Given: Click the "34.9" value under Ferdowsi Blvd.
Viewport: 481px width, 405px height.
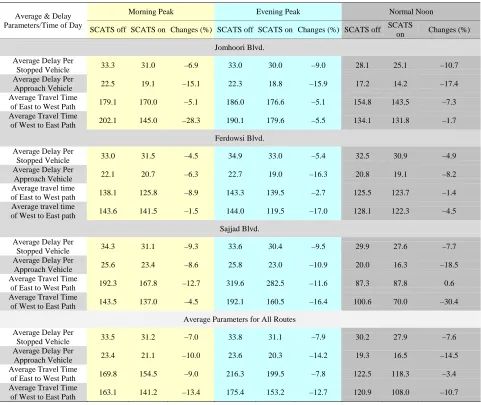Looking at the screenshot, I should click(235, 156).
